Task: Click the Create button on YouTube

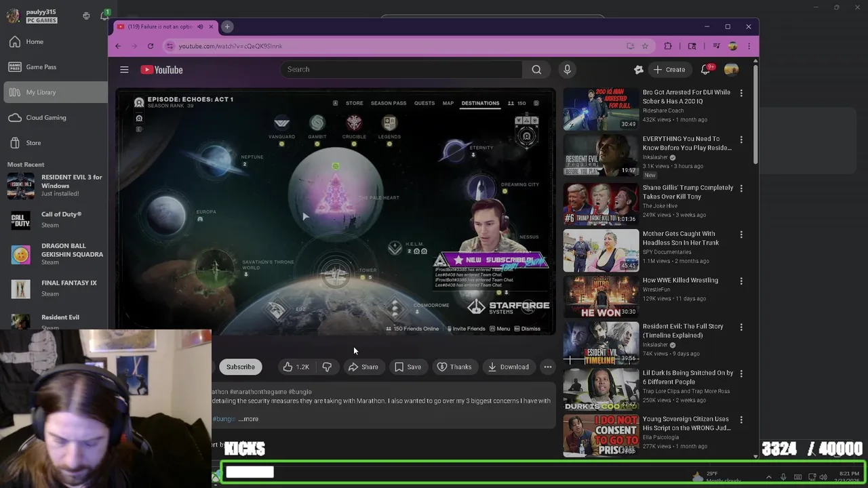Action: (669, 69)
